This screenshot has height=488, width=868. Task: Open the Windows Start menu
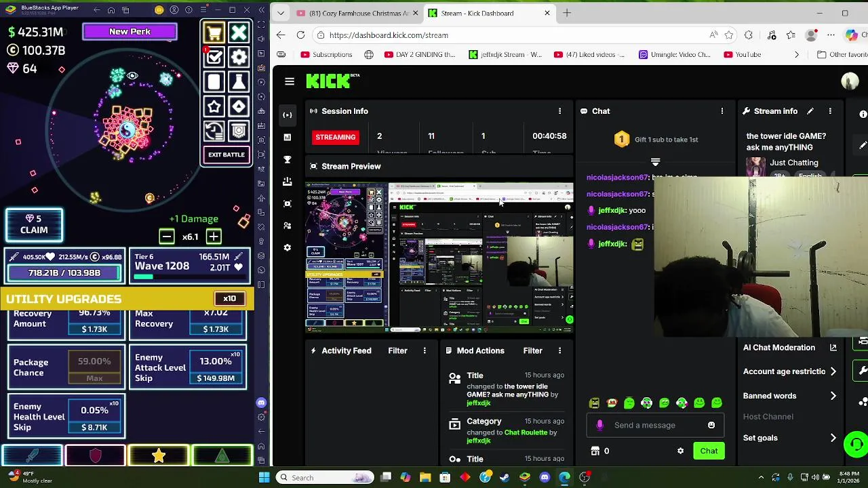(x=264, y=477)
